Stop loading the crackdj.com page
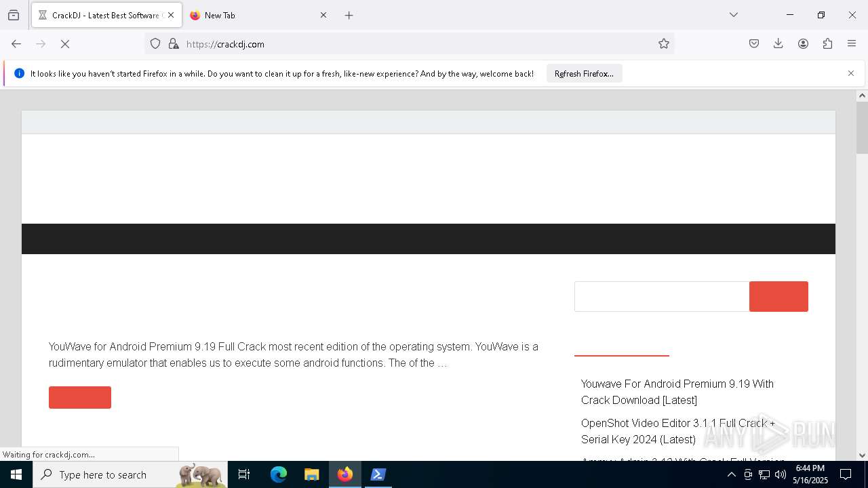 (x=65, y=44)
